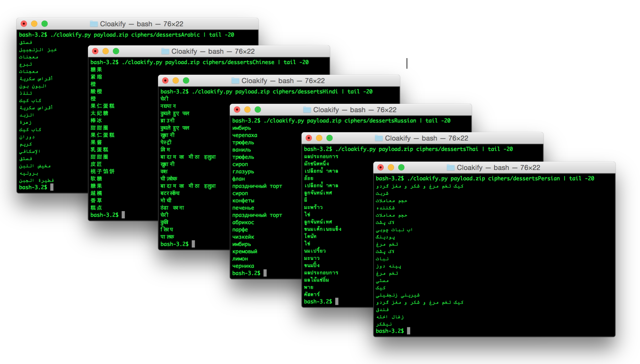Click the final bash prompt in Russian terminal
640x364 pixels.
[246, 273]
